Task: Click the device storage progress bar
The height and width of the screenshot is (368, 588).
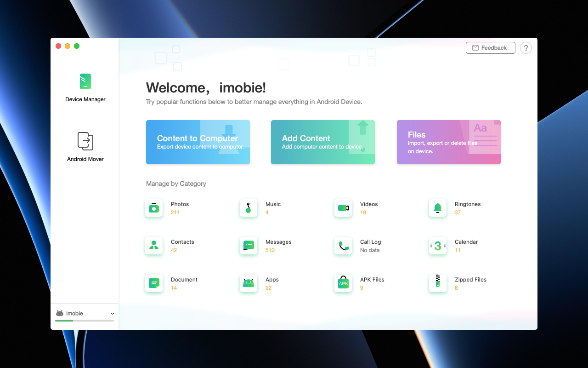Action: click(85, 320)
